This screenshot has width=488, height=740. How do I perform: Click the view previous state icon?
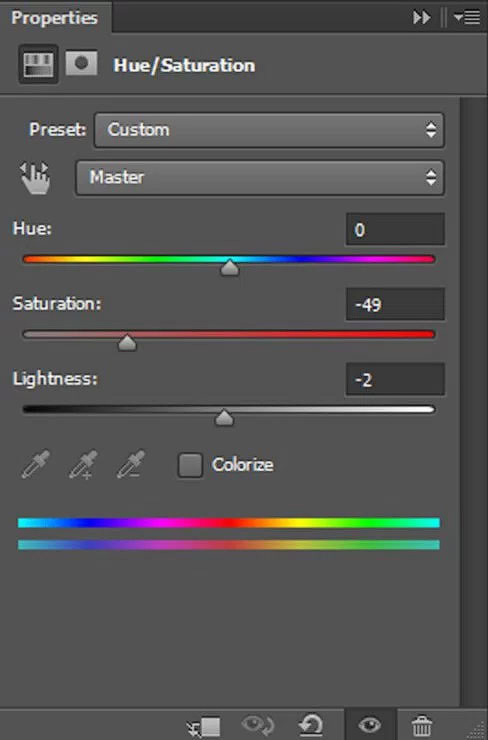pos(257,725)
